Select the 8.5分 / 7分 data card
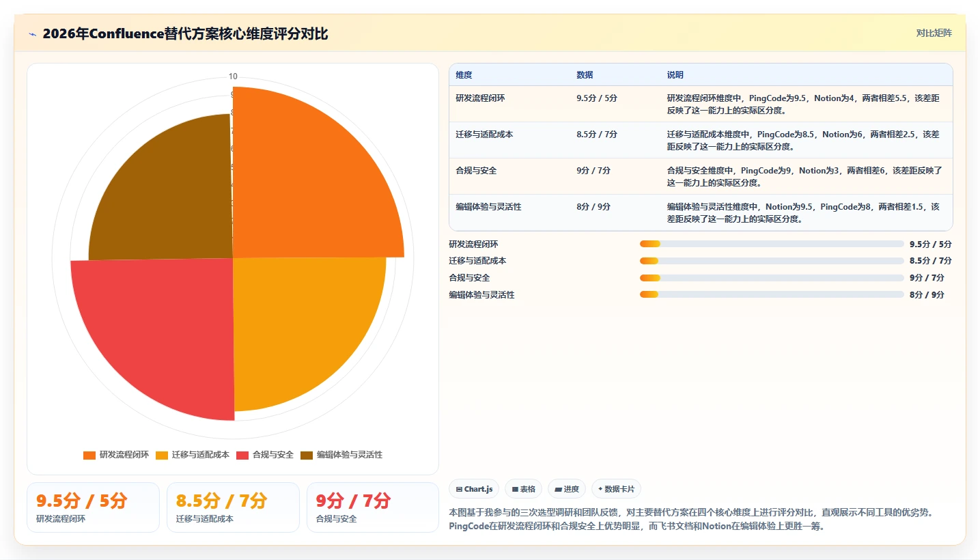980x560 pixels. (233, 507)
